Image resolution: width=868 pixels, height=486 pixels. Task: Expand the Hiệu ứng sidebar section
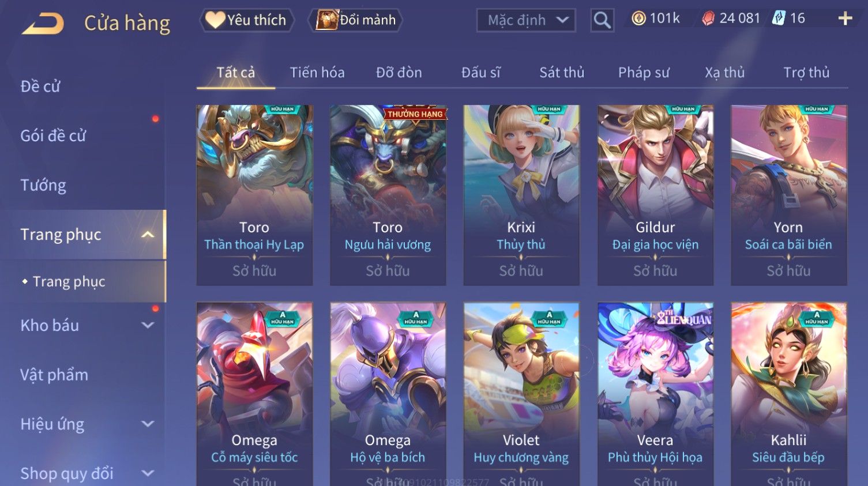[148, 424]
